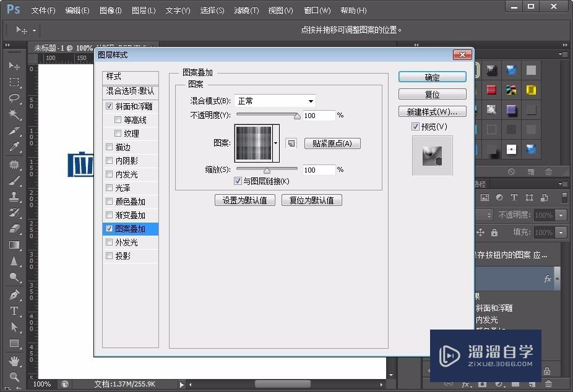This screenshot has height=392, width=573.
Task: Open the Image (图像) menu
Action: pyautogui.click(x=110, y=11)
